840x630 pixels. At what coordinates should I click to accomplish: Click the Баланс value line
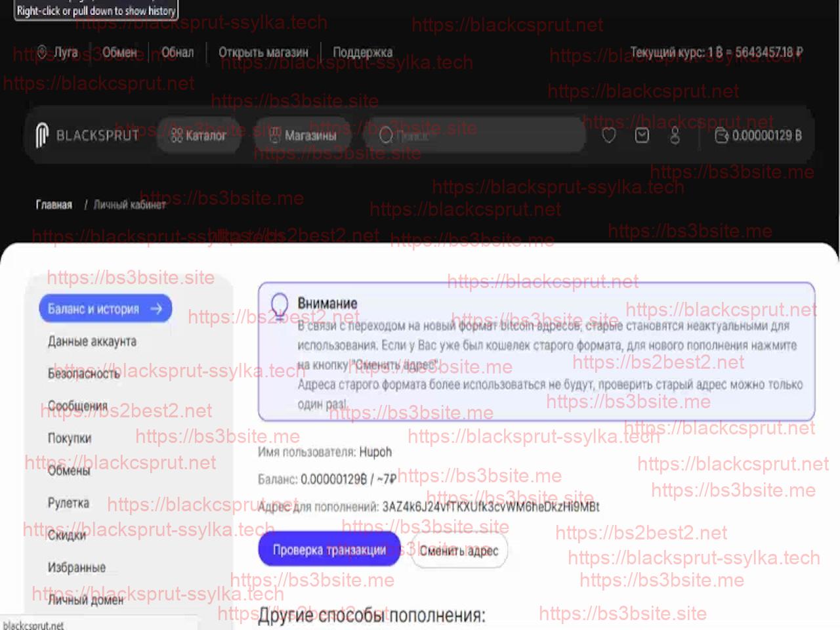[327, 479]
